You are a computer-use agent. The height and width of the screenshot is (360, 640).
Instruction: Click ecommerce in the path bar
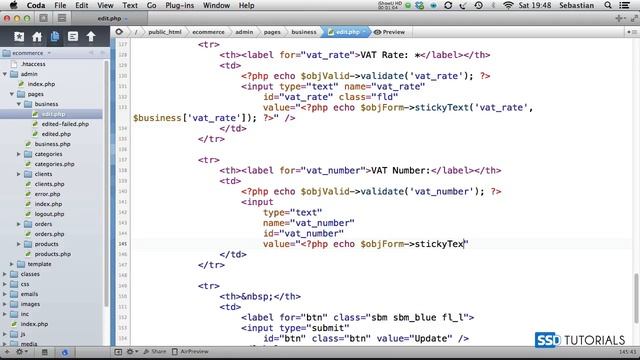(x=208, y=32)
